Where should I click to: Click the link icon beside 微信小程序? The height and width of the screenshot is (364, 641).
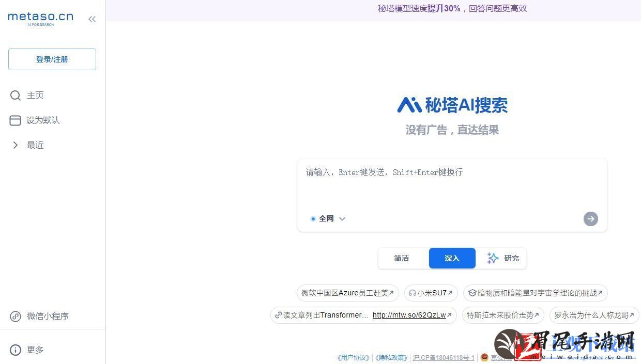[x=16, y=316]
